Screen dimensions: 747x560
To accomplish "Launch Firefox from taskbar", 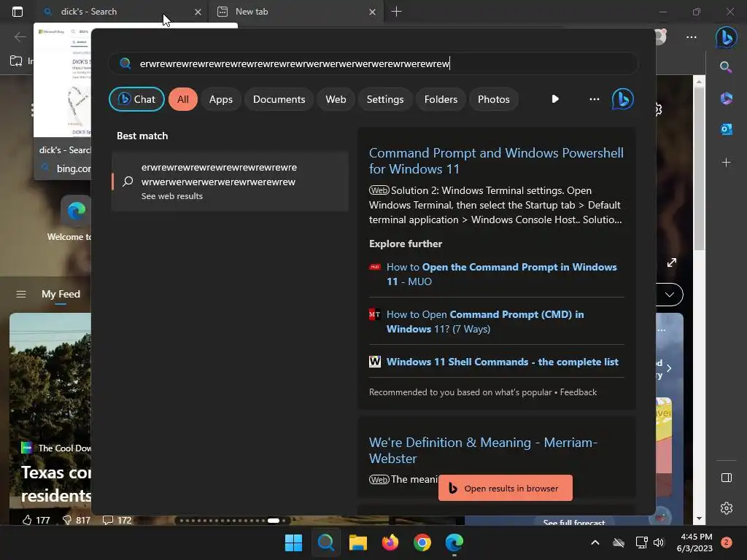I will (390, 542).
